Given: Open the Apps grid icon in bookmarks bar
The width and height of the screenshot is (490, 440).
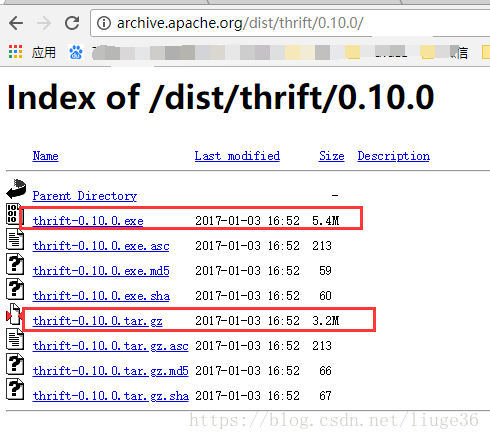Looking at the screenshot, I should 15,52.
